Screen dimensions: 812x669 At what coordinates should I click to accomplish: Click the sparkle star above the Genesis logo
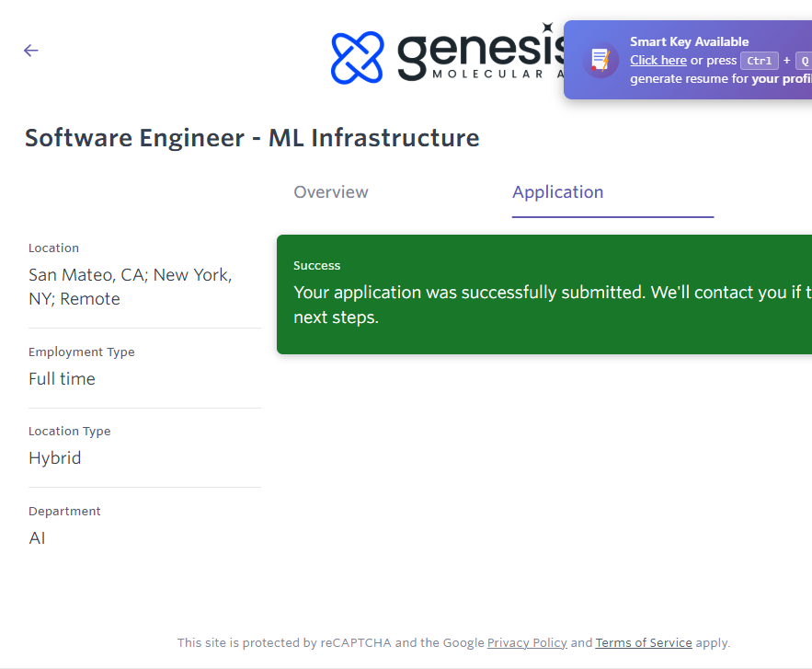click(547, 29)
